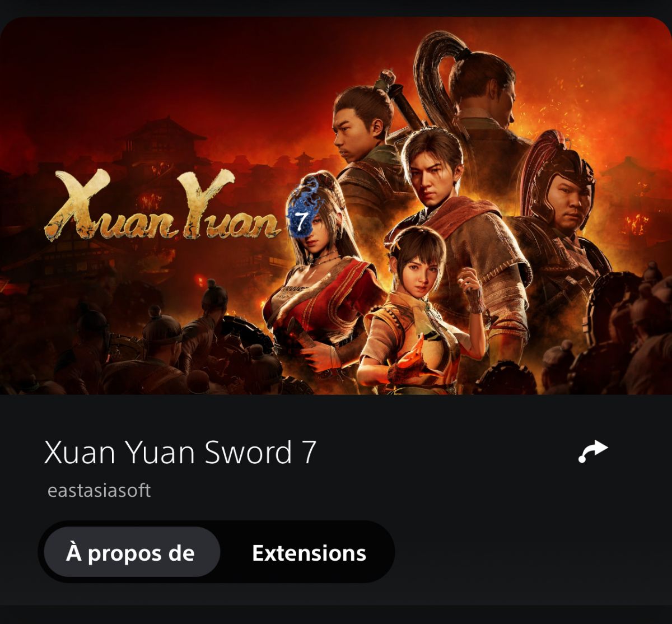The image size is (672, 624).
Task: Switch to the Extensions tab
Action: [x=309, y=553]
